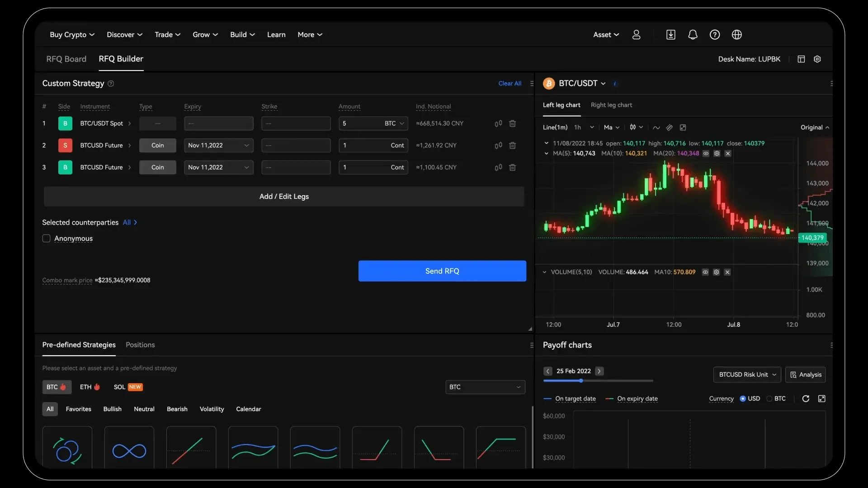Screen dimensions: 868x488
Task: Select the measure ruler tool on the chart
Action: [x=670, y=127]
